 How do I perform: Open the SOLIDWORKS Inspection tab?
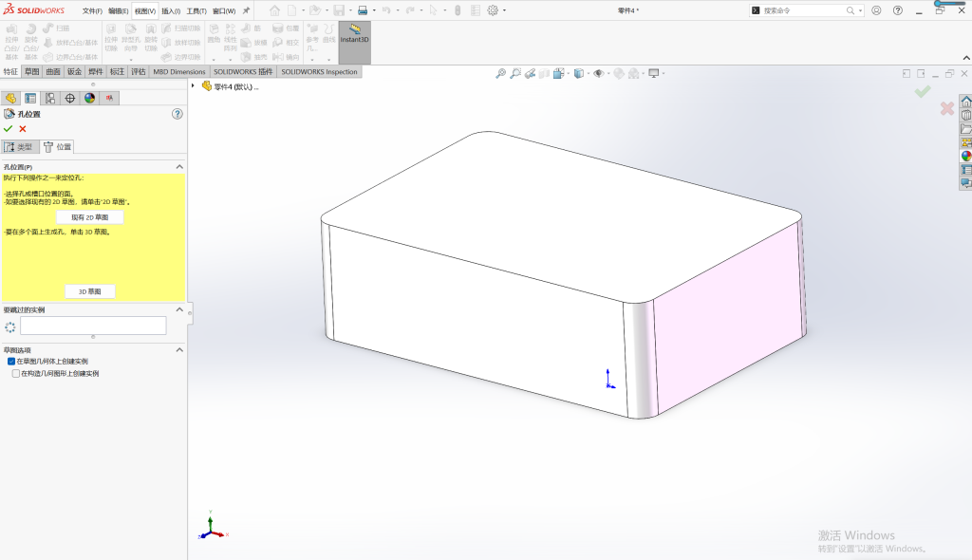point(319,71)
